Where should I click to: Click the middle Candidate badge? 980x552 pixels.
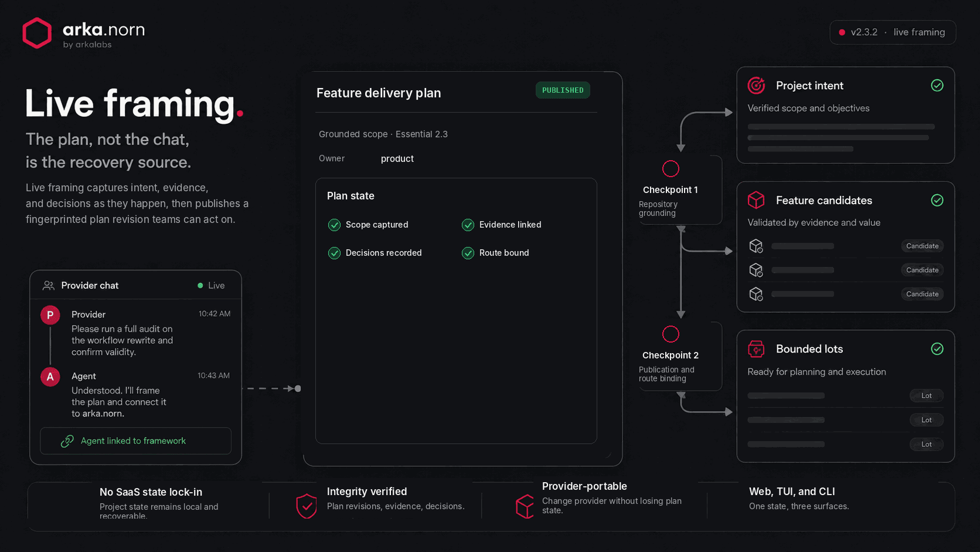922,270
